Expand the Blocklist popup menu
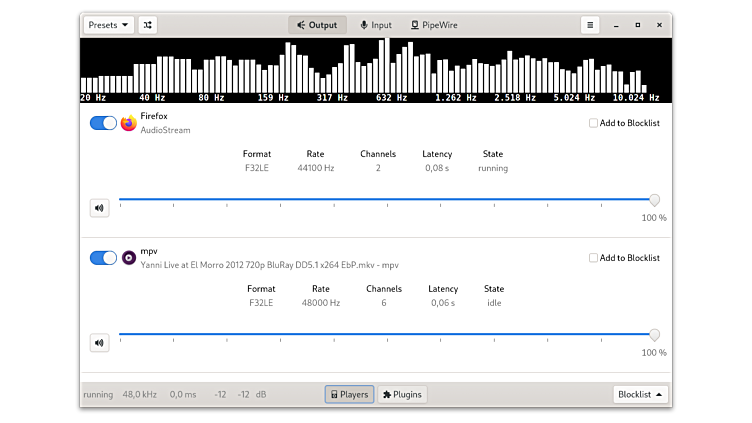Screen dimensions: 752x423 640,394
